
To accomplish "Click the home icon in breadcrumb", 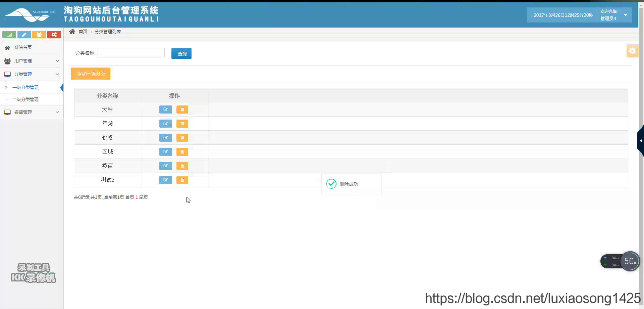I will click(72, 32).
